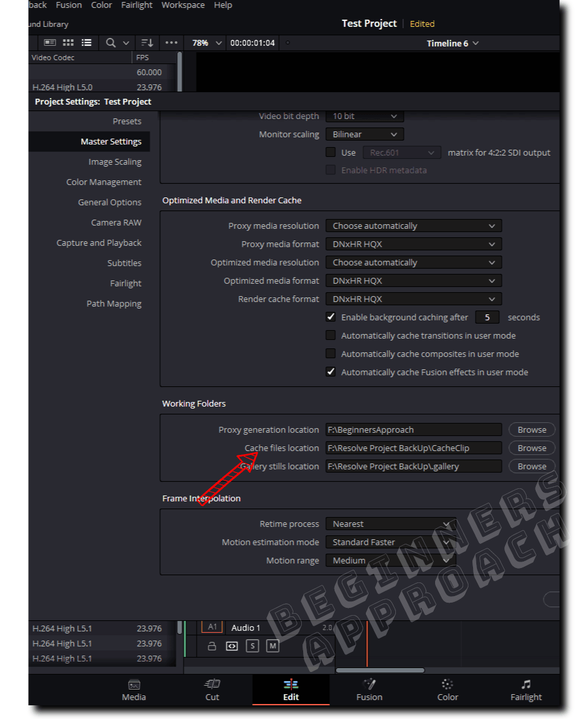Open Fusion menu in menu bar

(x=69, y=5)
